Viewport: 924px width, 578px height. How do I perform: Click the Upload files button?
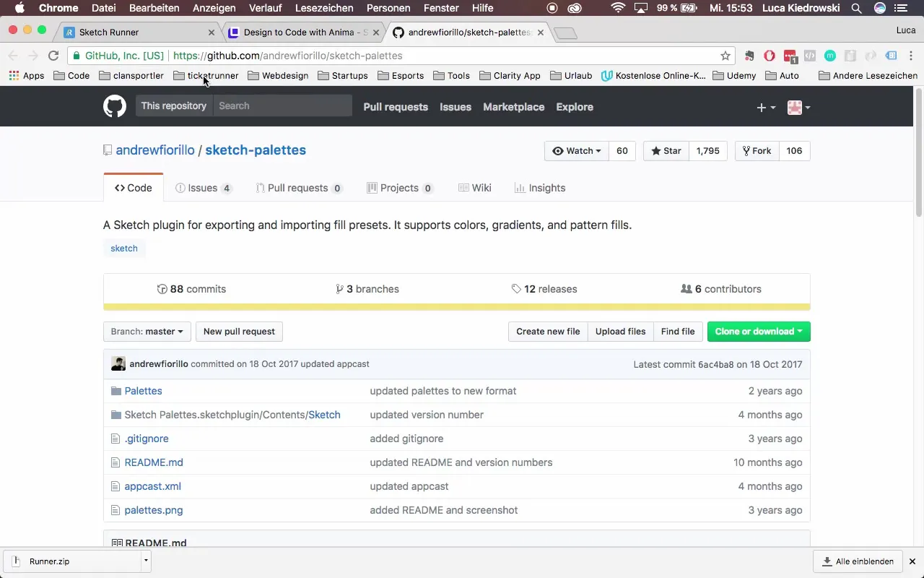(621, 332)
